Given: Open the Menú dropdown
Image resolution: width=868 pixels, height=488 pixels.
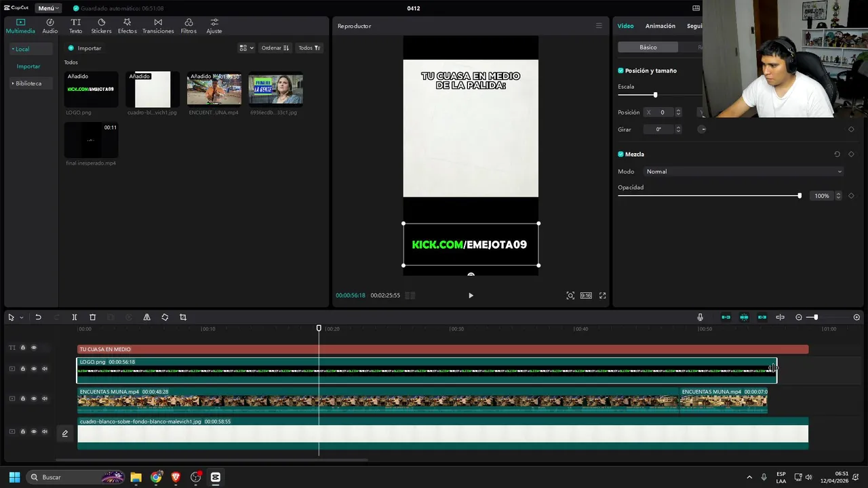Looking at the screenshot, I should point(48,8).
